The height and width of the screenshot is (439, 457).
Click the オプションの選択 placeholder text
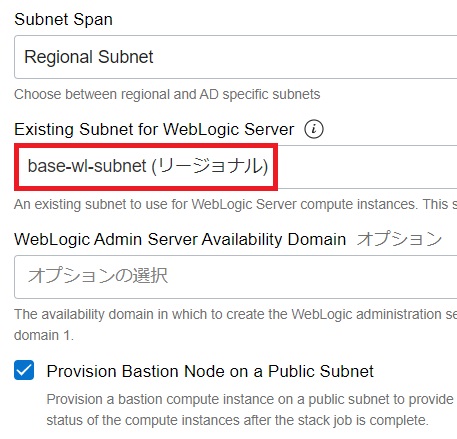point(98,276)
